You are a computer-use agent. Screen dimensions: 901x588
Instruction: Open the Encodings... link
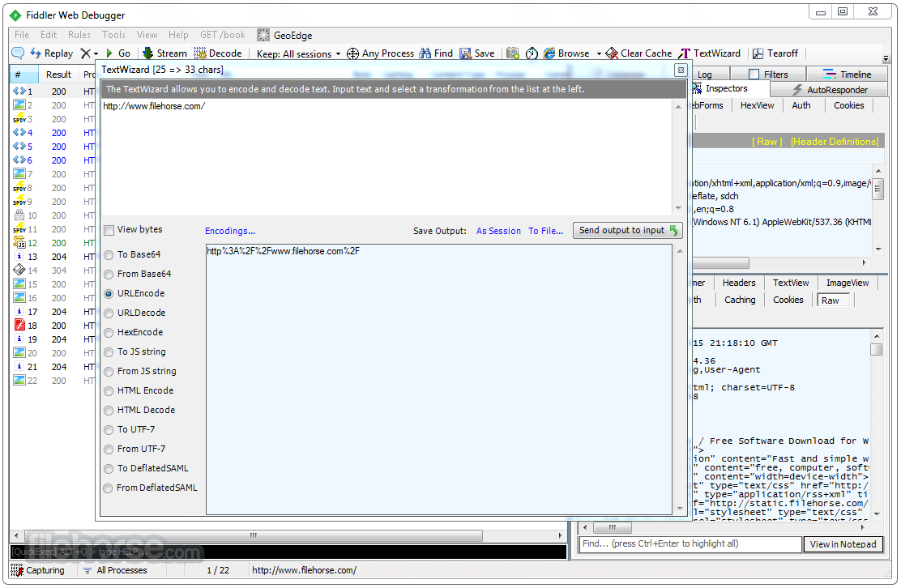coord(230,231)
